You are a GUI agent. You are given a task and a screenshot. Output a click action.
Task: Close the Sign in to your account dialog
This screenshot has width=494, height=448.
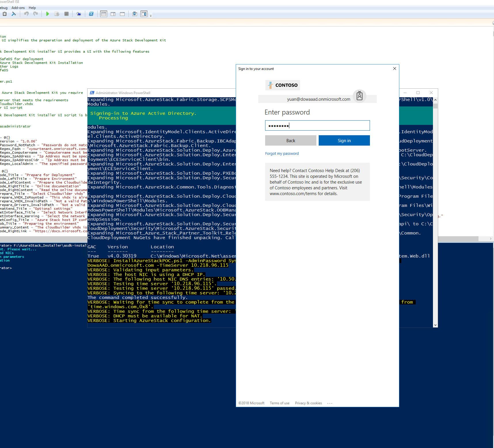pos(394,68)
